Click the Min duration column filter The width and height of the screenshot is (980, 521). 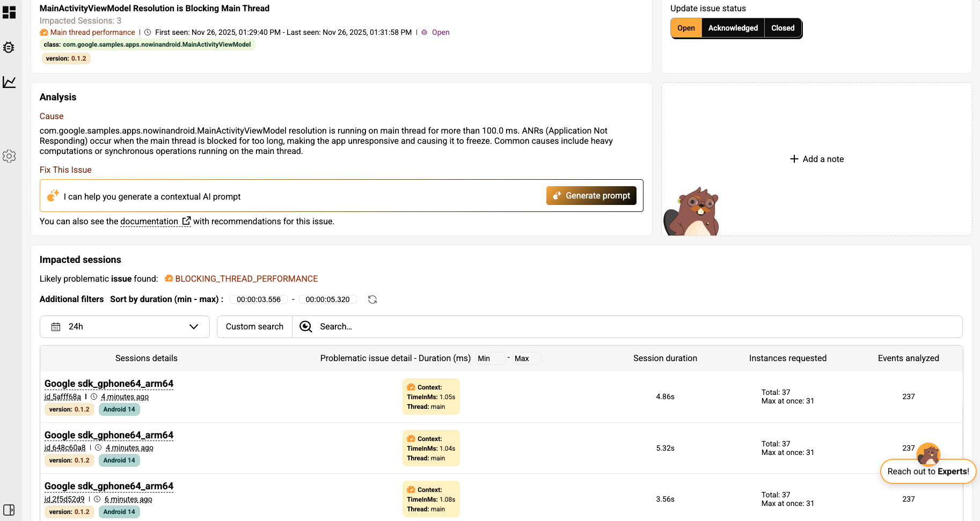(x=489, y=358)
